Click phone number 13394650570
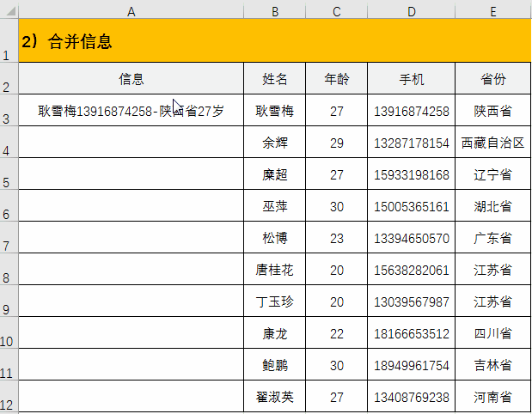 click(411, 239)
